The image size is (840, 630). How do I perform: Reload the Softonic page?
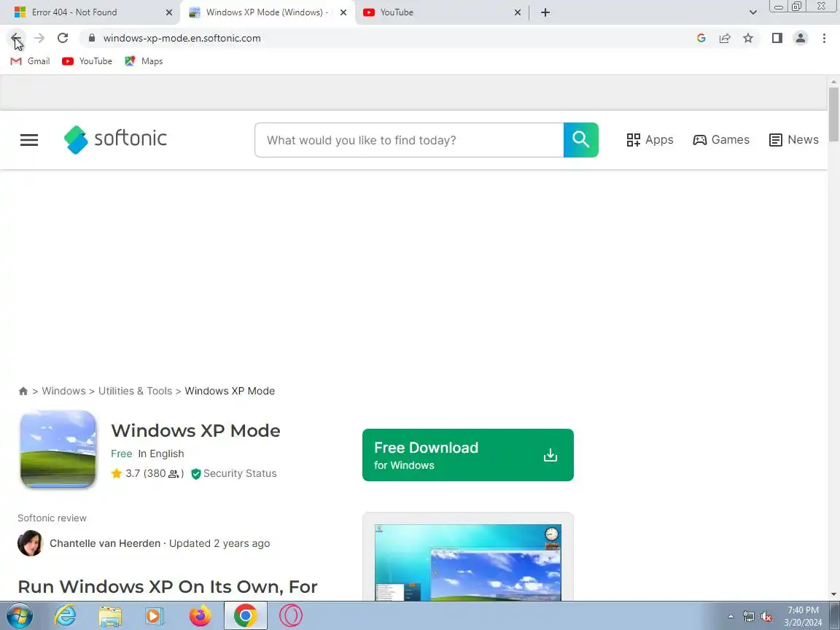coord(63,38)
